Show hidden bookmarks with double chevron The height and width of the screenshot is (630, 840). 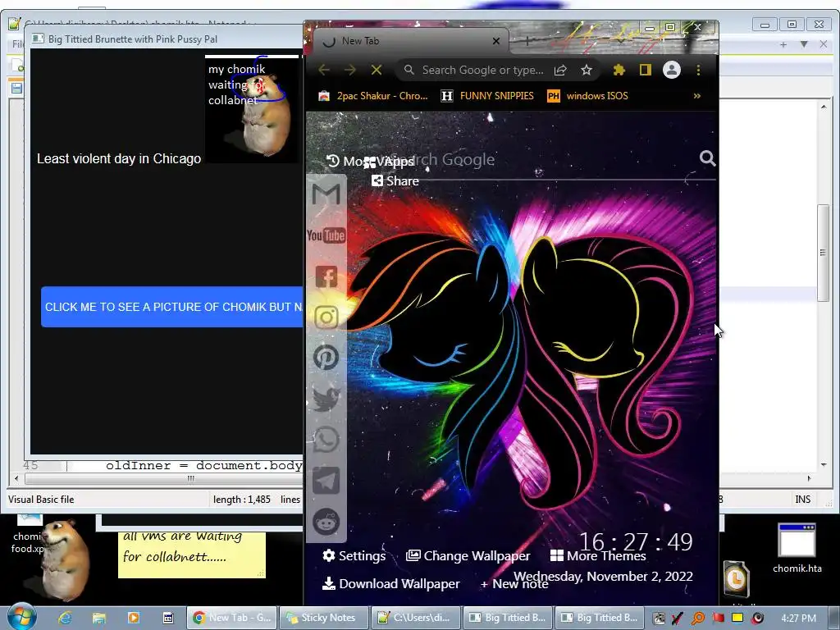click(696, 96)
